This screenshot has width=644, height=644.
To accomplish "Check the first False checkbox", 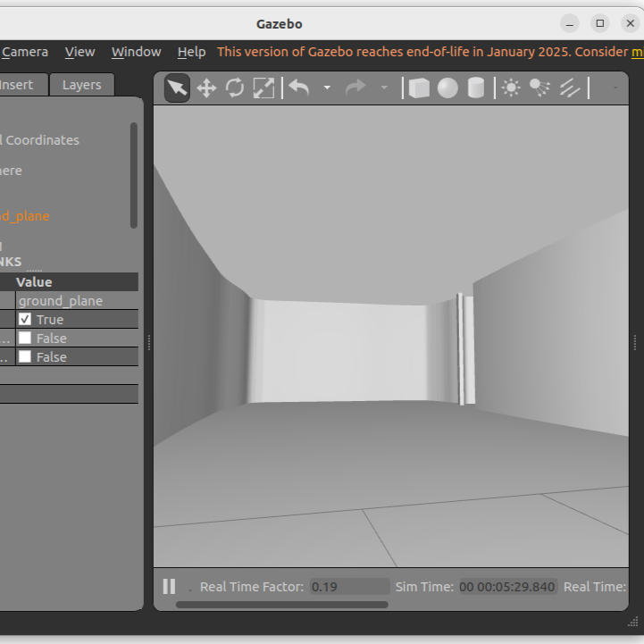I will [25, 339].
